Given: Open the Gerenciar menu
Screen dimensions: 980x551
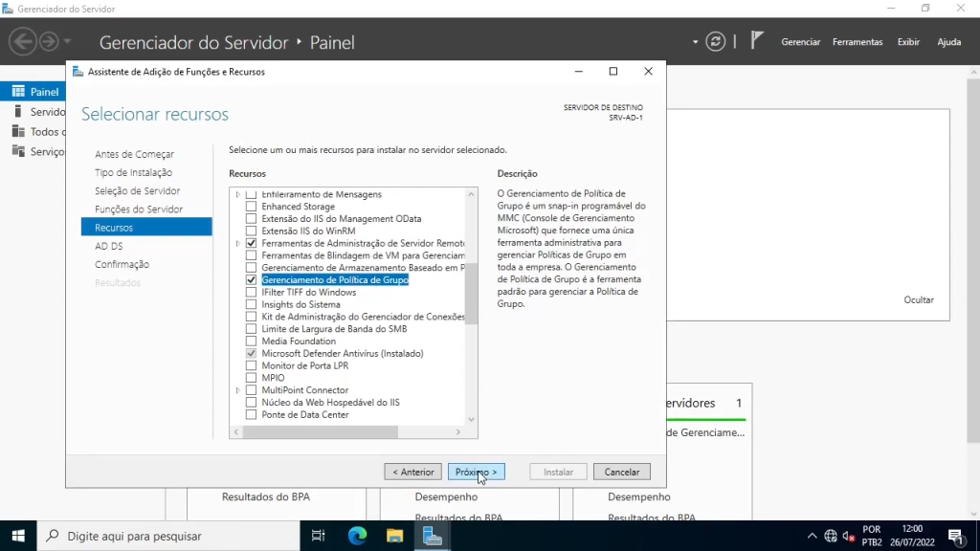Looking at the screenshot, I should (x=801, y=42).
